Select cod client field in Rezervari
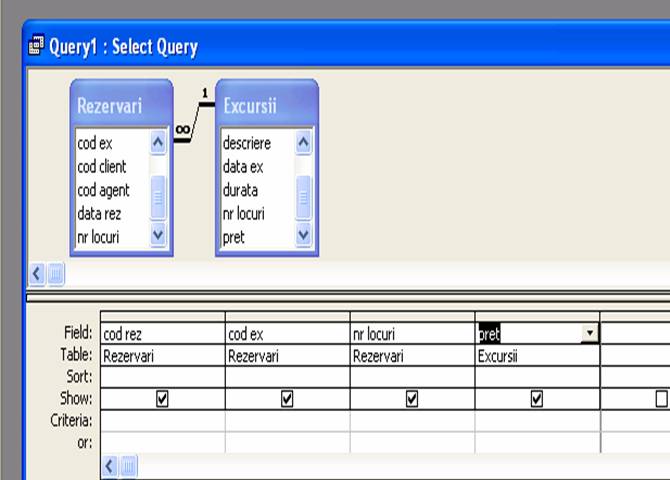The height and width of the screenshot is (480, 670). (102, 167)
